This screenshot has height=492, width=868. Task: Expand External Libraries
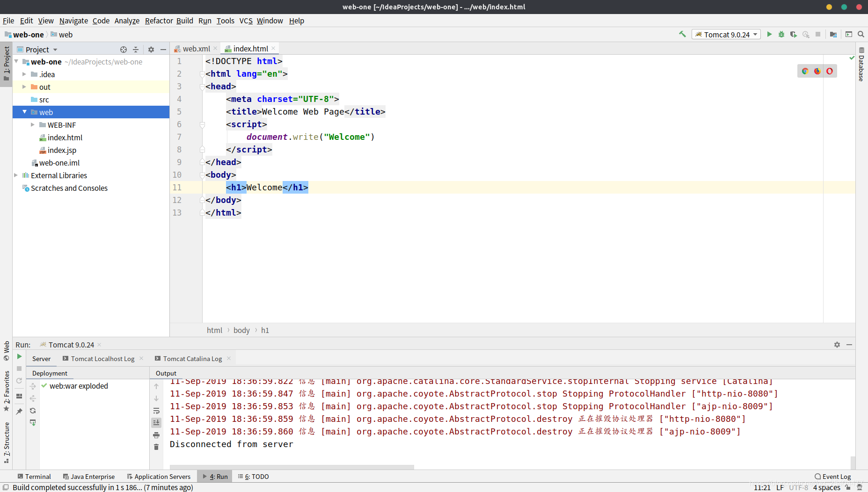(16, 175)
